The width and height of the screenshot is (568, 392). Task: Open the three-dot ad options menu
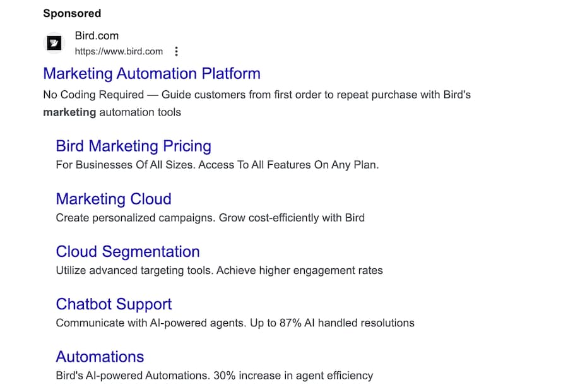point(177,51)
